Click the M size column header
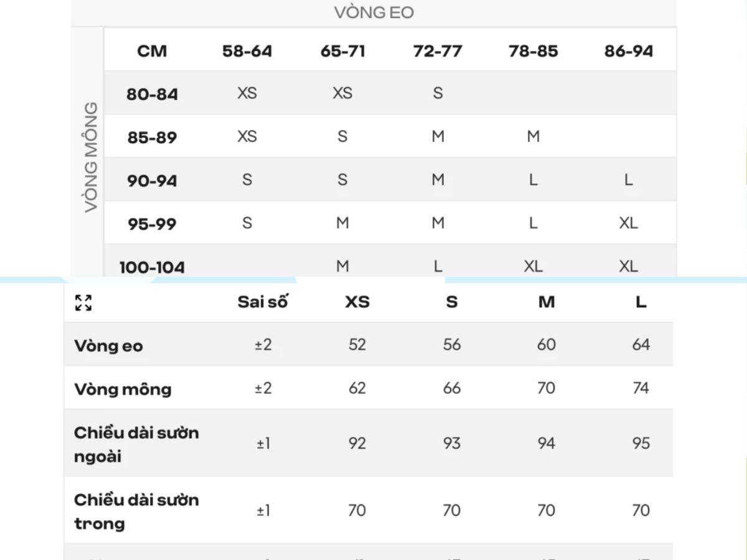 547,302
